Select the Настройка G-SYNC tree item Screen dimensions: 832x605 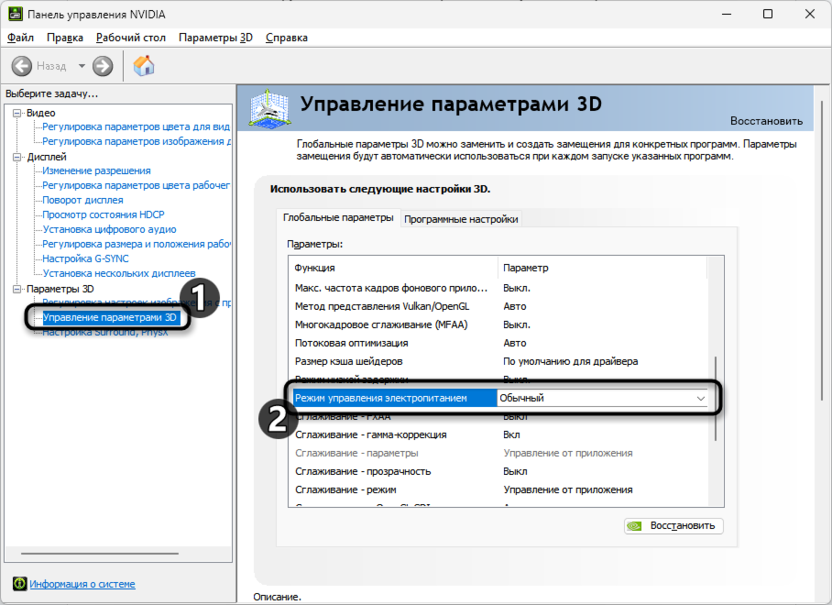pos(84,258)
